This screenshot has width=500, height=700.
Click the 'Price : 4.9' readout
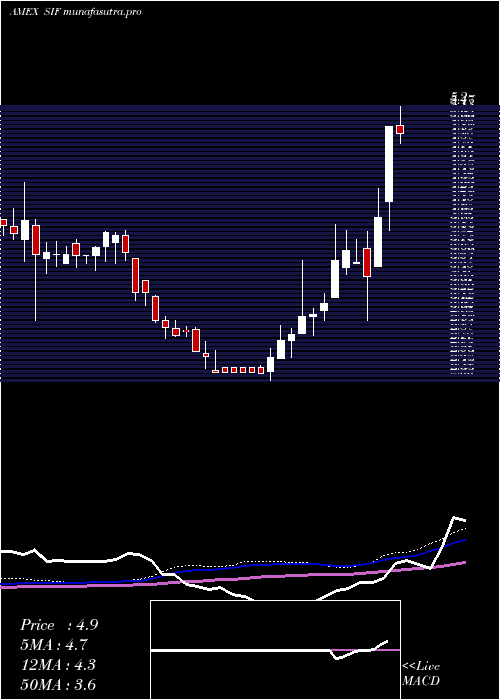coord(59,625)
